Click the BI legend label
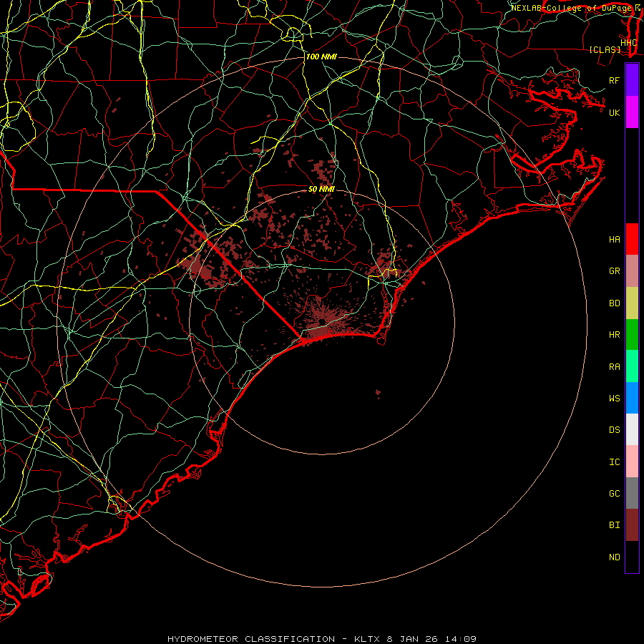The height and width of the screenshot is (644, 644). coord(615,525)
